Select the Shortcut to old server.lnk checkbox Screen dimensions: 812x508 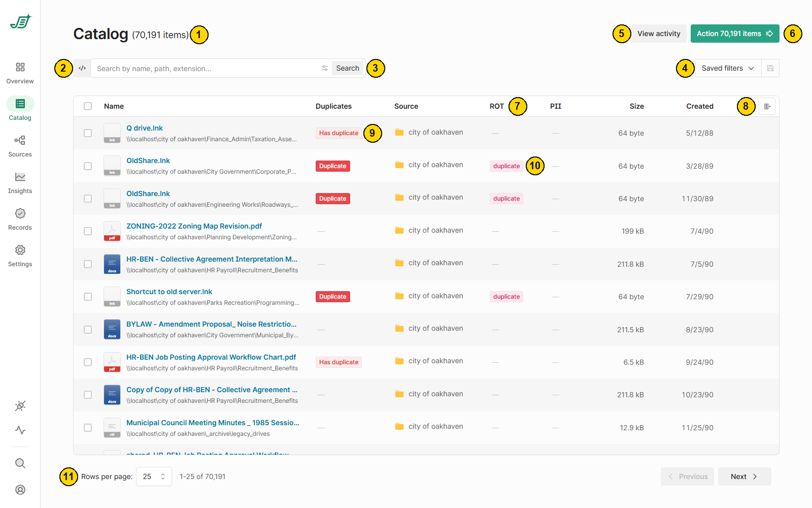(88, 297)
